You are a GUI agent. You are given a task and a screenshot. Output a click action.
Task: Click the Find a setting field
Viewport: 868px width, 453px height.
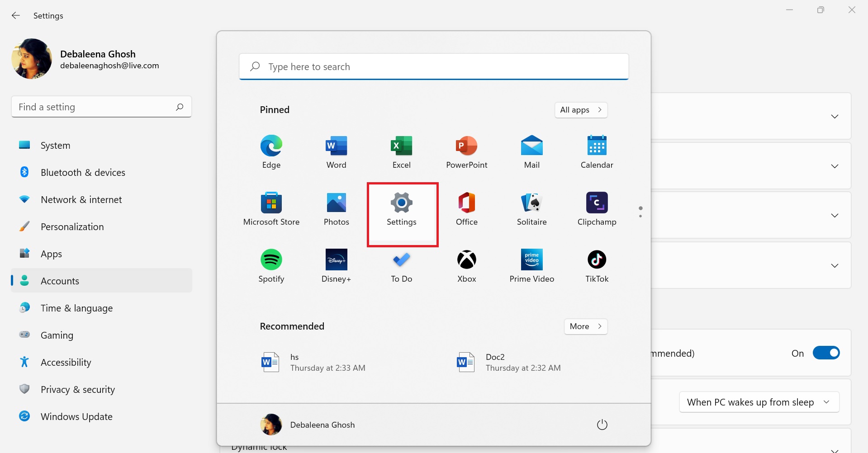tap(101, 107)
